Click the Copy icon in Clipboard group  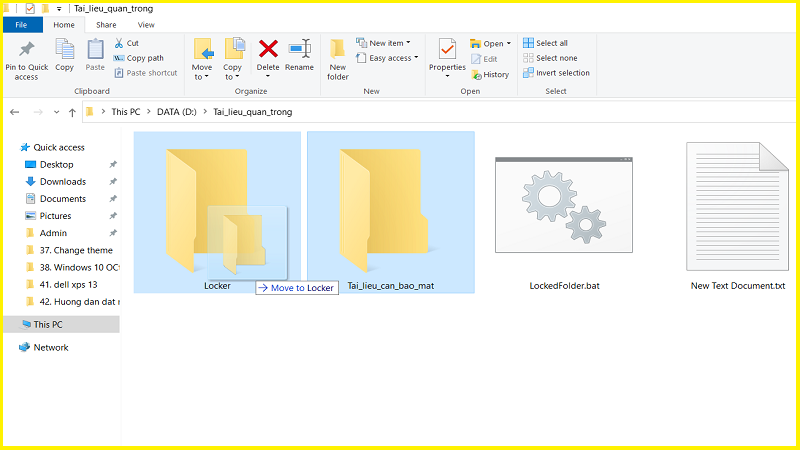click(64, 50)
